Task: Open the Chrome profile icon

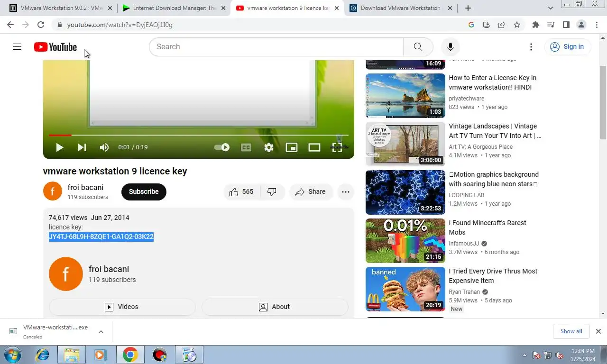Action: click(581, 25)
